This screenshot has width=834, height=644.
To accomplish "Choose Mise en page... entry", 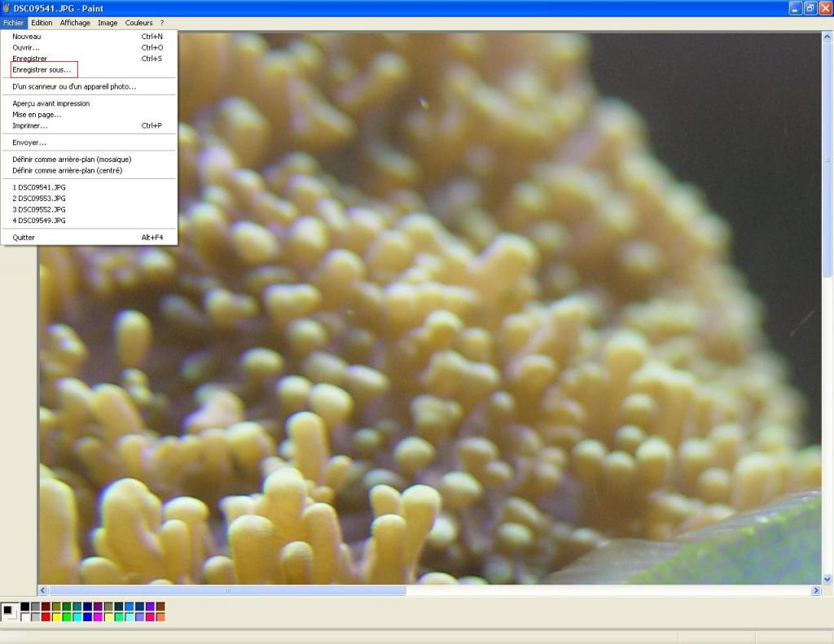I will click(x=88, y=115).
